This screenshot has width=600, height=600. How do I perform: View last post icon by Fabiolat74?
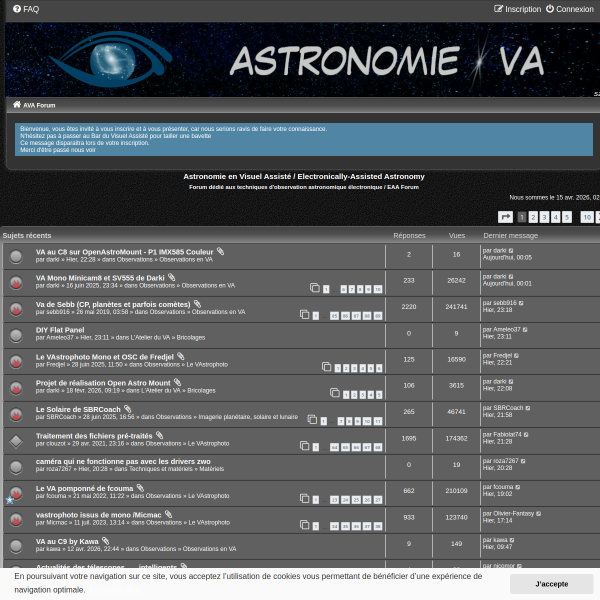point(526,435)
